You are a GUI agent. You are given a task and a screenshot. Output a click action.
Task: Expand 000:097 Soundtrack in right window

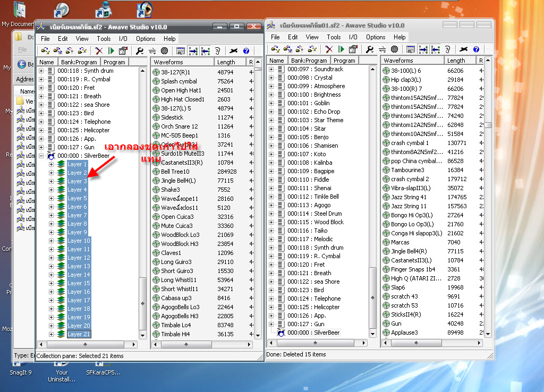[x=271, y=70]
